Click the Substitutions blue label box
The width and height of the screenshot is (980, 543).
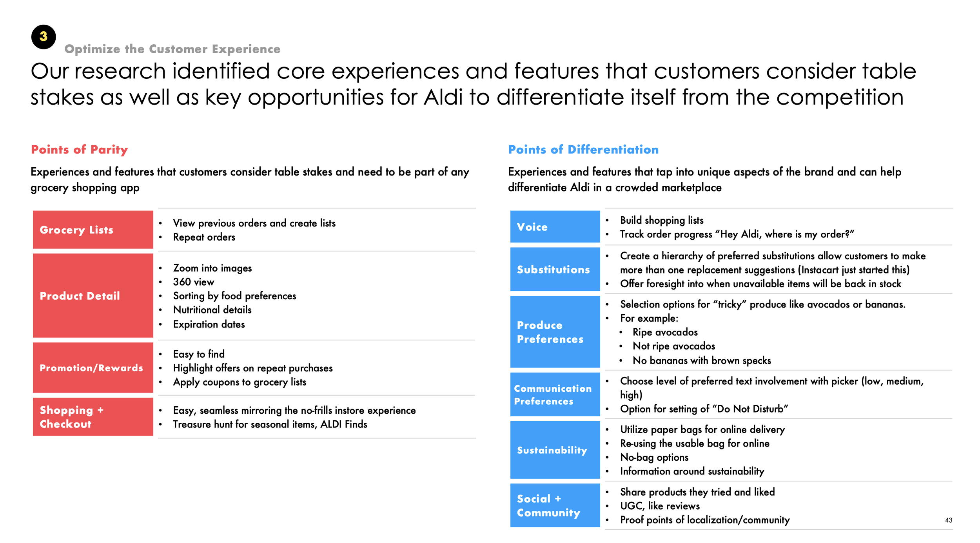click(x=555, y=269)
